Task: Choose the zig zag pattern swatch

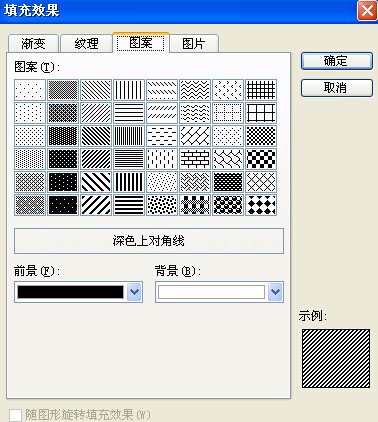Action: [x=195, y=90]
